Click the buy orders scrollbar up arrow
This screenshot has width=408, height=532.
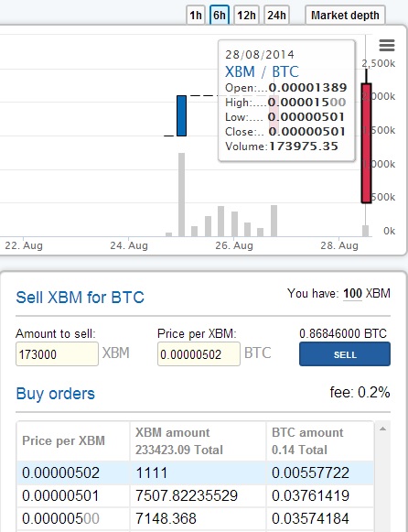coord(382,429)
